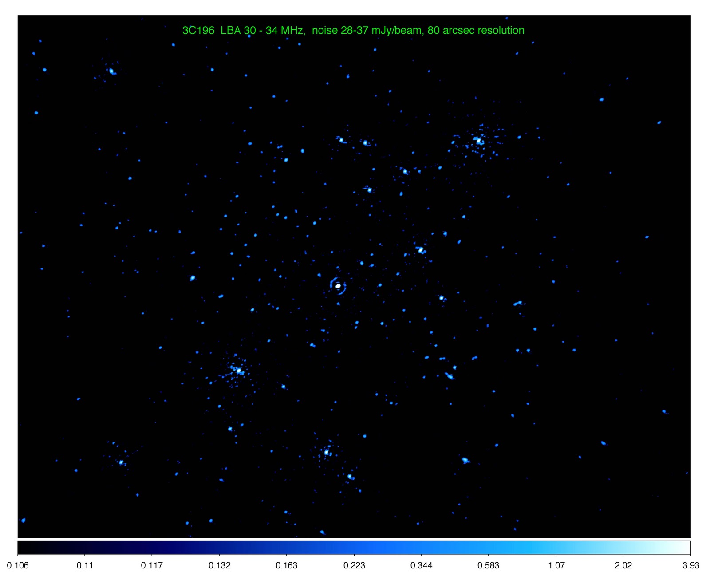Select the isolated source near the bottom right edge
This screenshot has height=588, width=710.
(603, 444)
